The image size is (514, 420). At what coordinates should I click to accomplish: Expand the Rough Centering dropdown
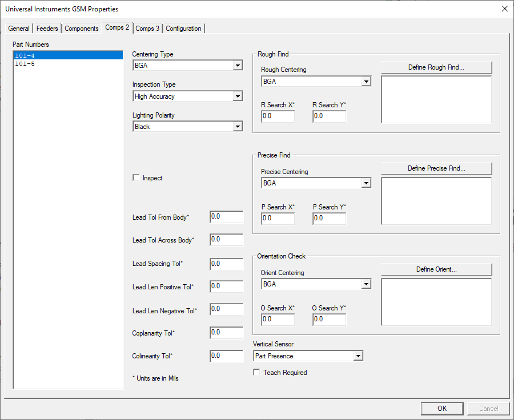click(x=366, y=81)
